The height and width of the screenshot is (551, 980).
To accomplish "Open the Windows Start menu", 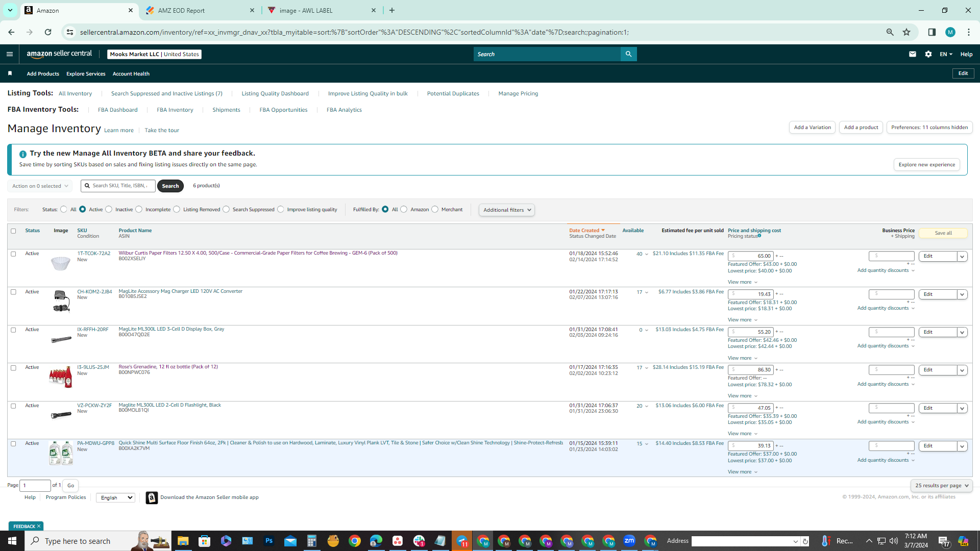I will pos(12,541).
